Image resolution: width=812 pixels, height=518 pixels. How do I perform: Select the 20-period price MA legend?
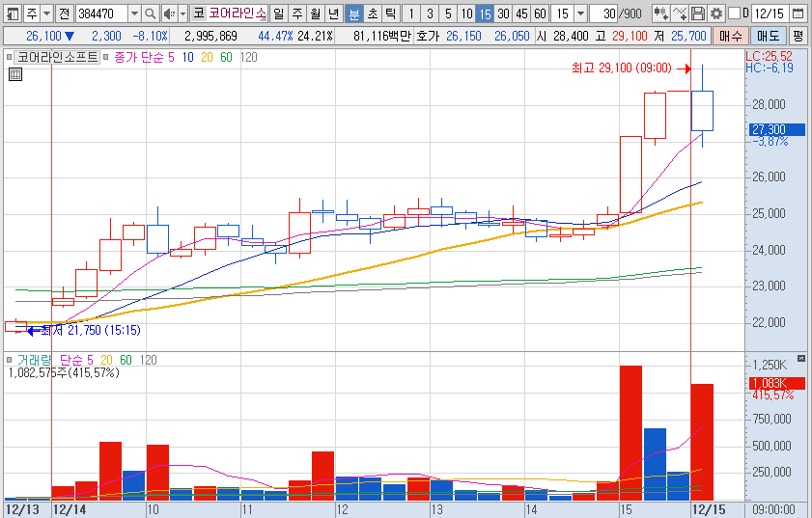tap(207, 58)
